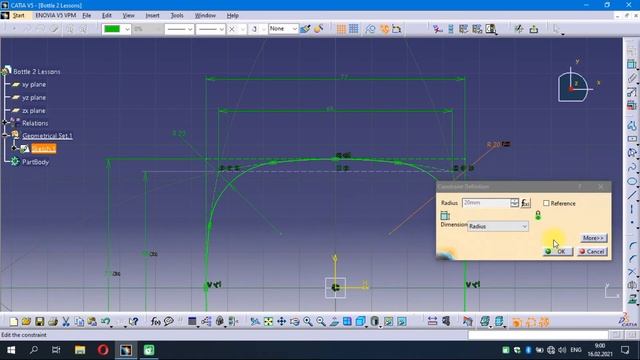640x360 pixels.
Task: Click the f(x) formula button beside Radius
Action: (x=526, y=202)
